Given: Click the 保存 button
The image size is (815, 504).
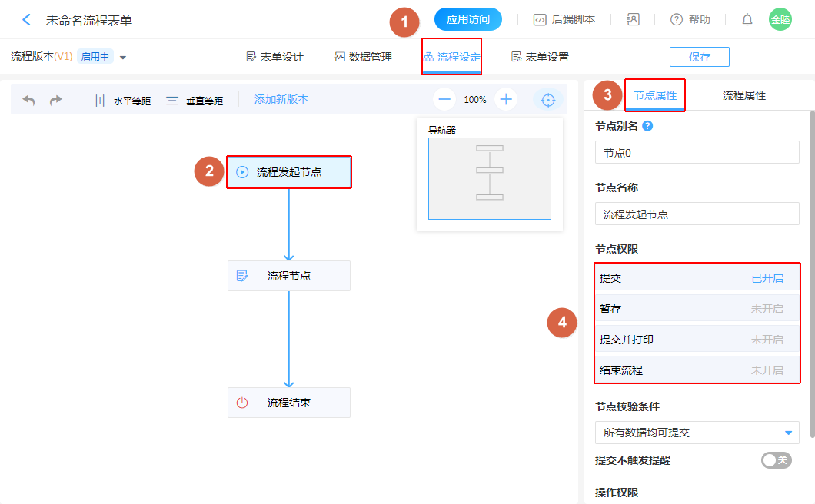Looking at the screenshot, I should [x=699, y=57].
